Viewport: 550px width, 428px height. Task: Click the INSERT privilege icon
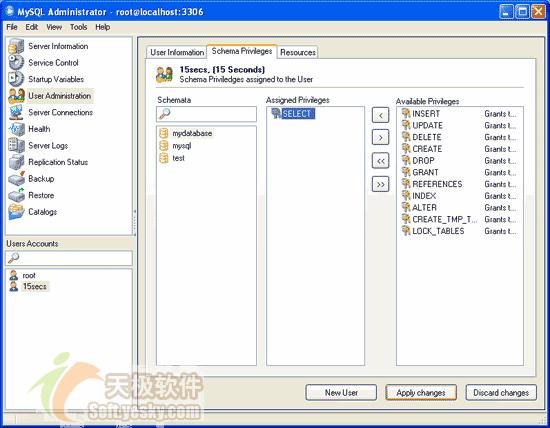point(406,113)
